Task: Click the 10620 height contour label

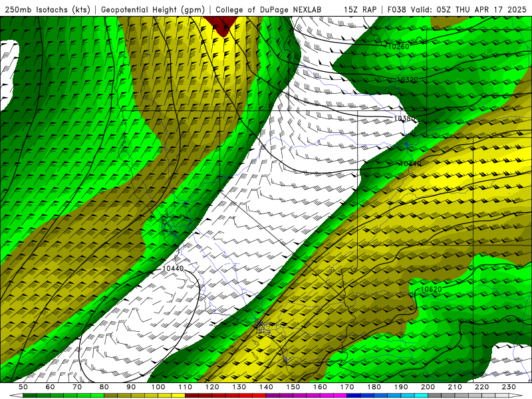Action: (431, 289)
